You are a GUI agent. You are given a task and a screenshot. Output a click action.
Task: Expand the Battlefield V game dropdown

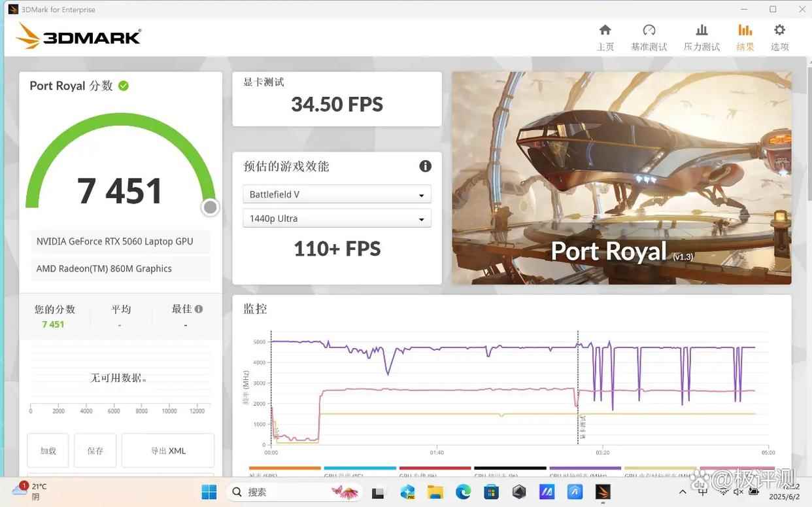337,195
